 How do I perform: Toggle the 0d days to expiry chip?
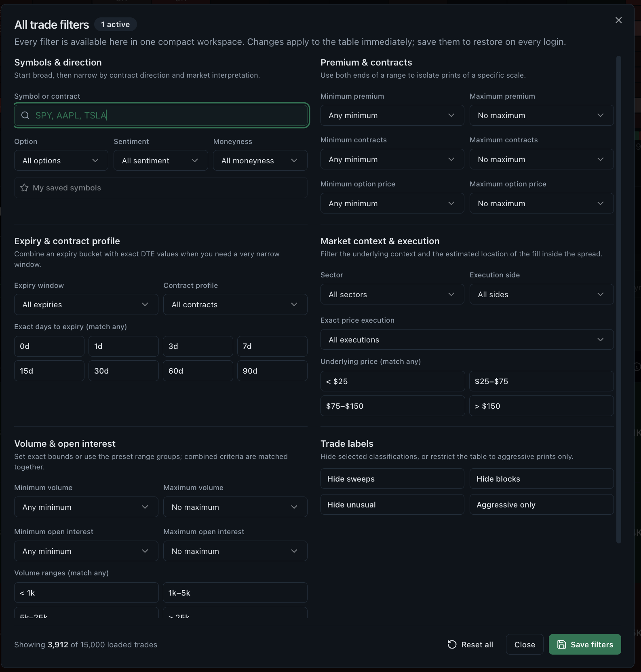point(49,346)
